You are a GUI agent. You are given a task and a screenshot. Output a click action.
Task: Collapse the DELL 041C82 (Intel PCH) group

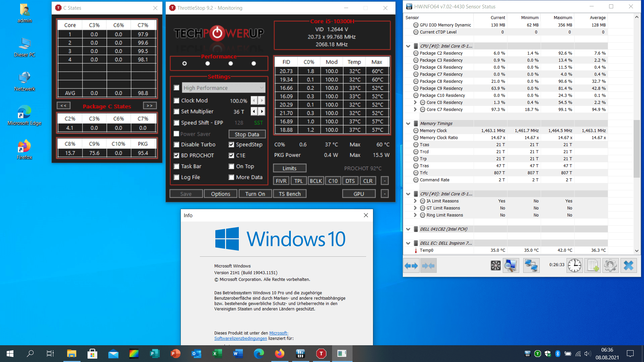408,229
